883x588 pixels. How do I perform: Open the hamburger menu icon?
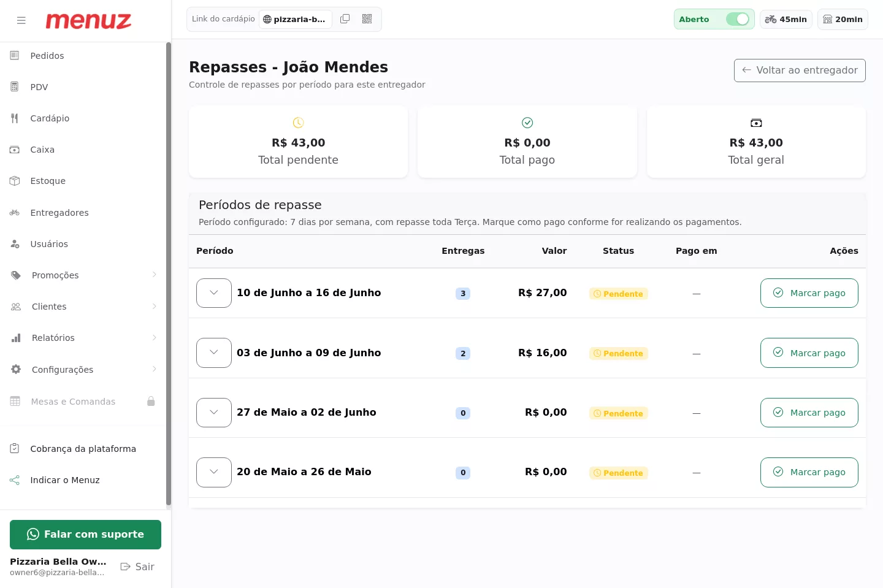(x=21, y=20)
